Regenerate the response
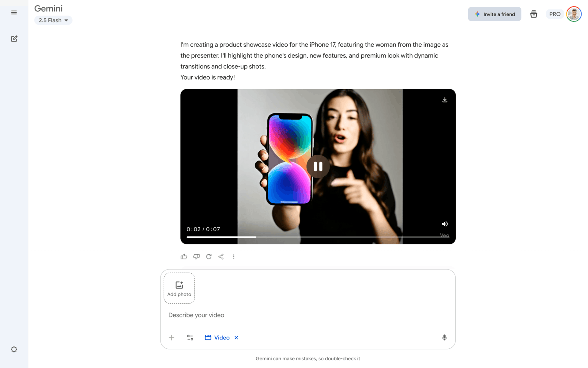This screenshot has width=588, height=368. tap(209, 257)
